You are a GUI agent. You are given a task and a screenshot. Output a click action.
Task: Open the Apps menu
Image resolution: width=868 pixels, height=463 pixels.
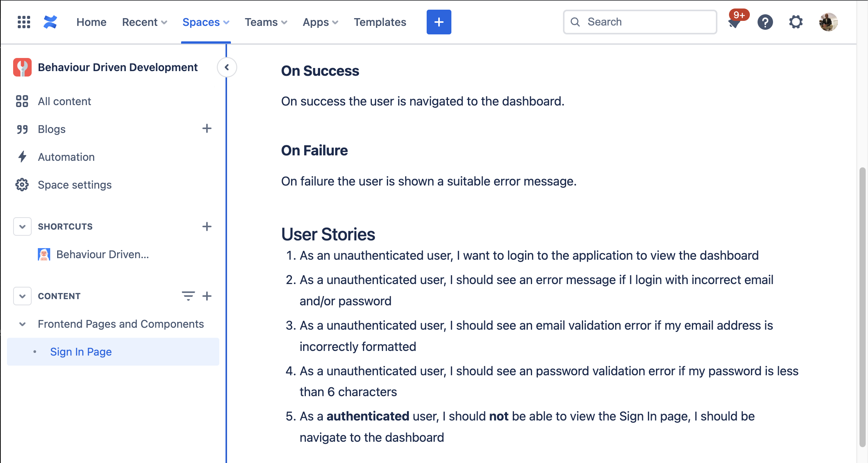point(319,22)
